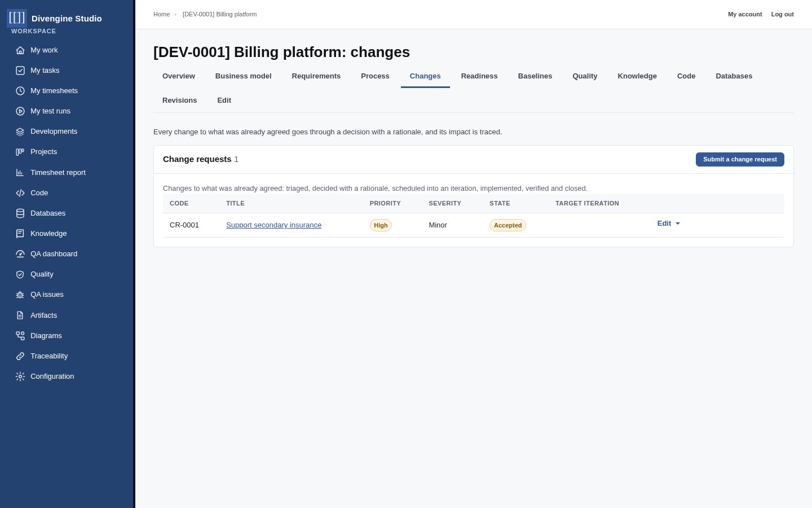Select the Process tab
Screen dimensions: 812x508
click(375, 76)
